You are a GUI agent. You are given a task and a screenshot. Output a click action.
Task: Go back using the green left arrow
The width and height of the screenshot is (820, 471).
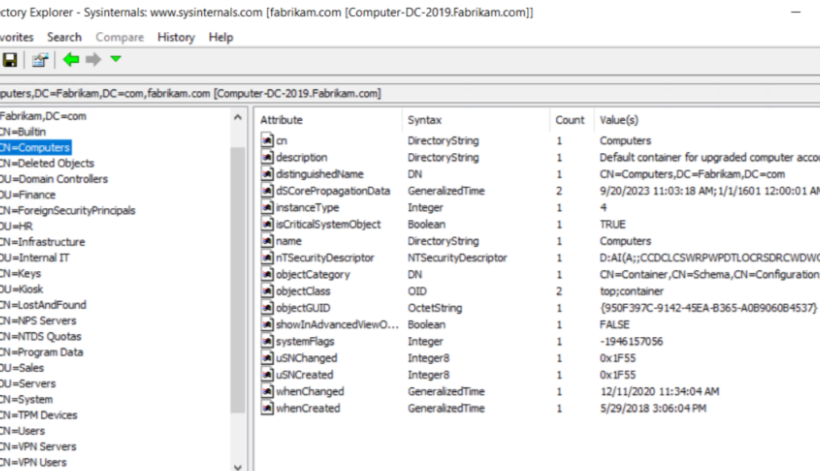pos(70,60)
